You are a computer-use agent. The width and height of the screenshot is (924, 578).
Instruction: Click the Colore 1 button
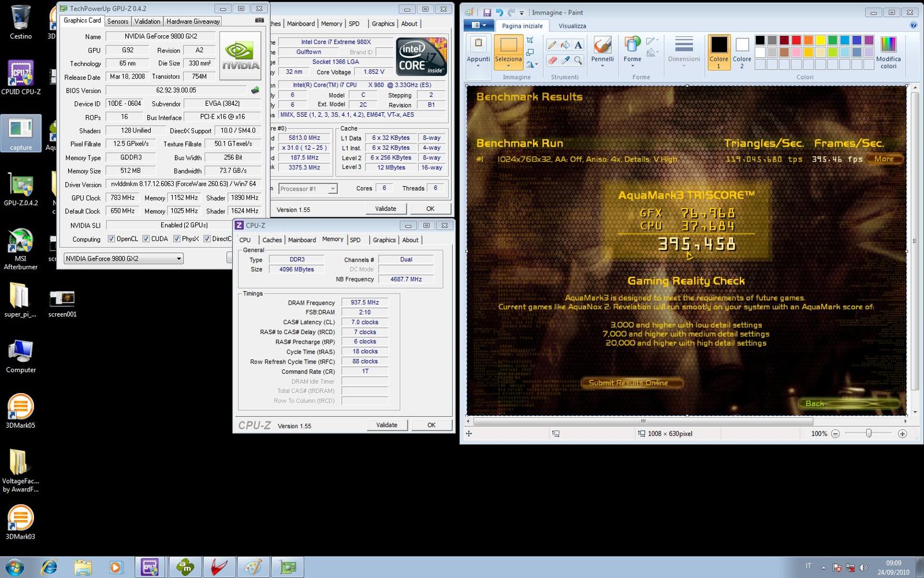[719, 52]
